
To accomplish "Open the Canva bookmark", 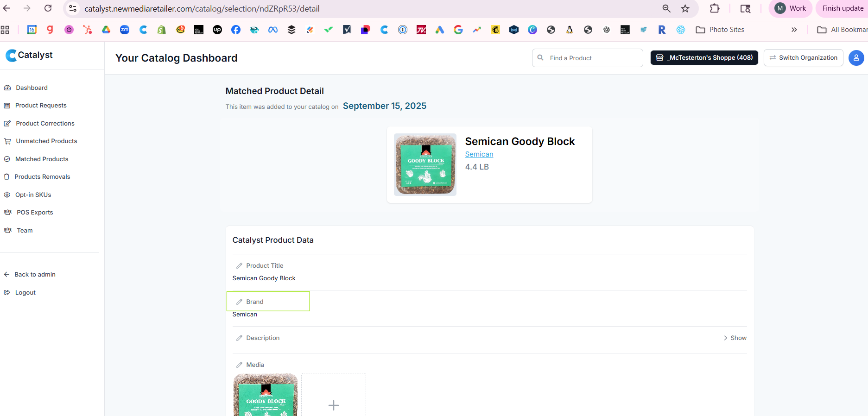I will tap(532, 30).
